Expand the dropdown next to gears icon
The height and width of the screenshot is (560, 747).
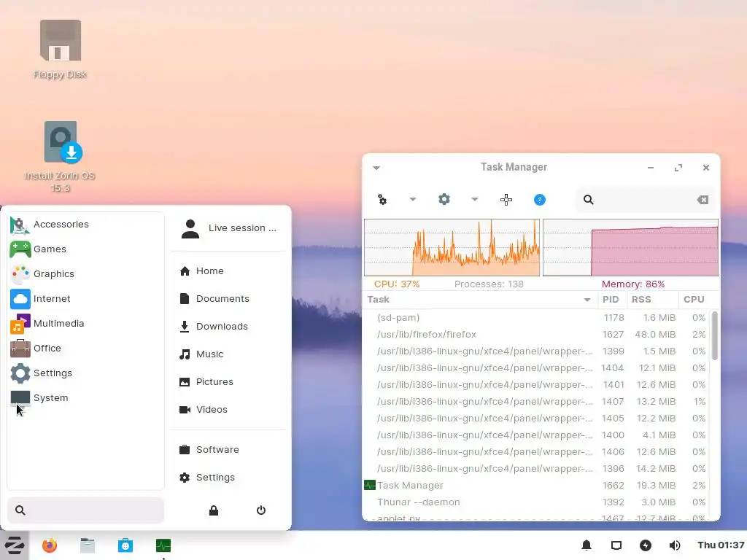413,200
